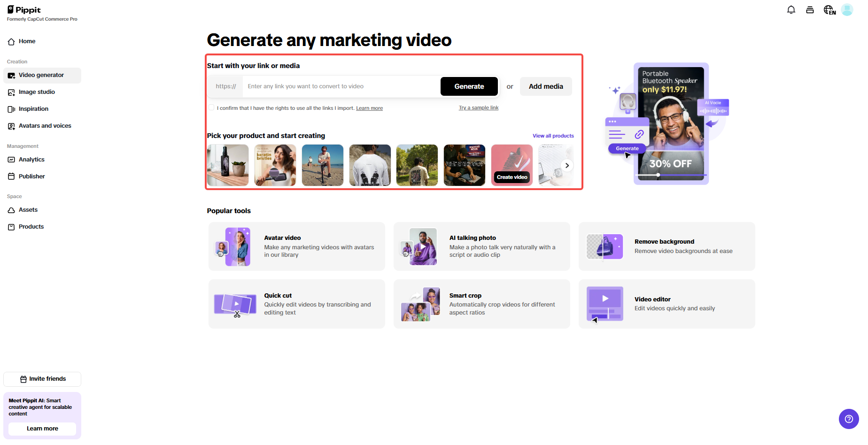Viewport: 868px width, 445px height.
Task: Click the Smart crop tool icon
Action: click(420, 304)
